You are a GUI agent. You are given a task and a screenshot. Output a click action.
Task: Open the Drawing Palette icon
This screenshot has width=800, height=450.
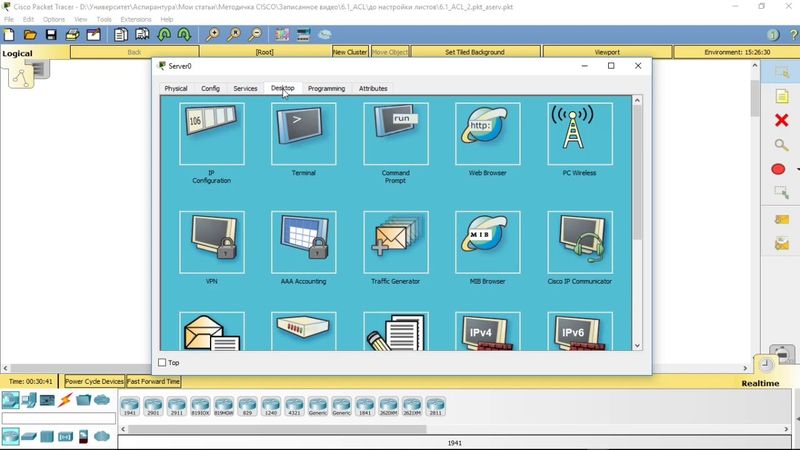[282, 35]
